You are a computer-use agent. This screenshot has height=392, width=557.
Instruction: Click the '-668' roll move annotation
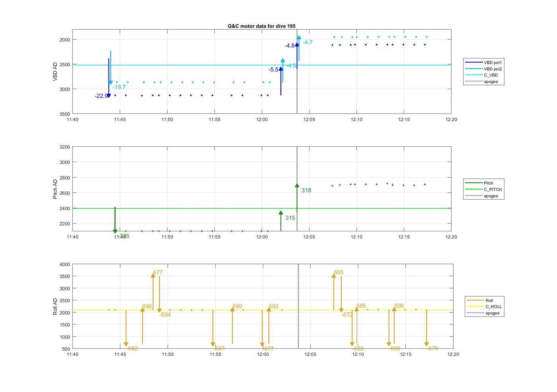coord(395,348)
